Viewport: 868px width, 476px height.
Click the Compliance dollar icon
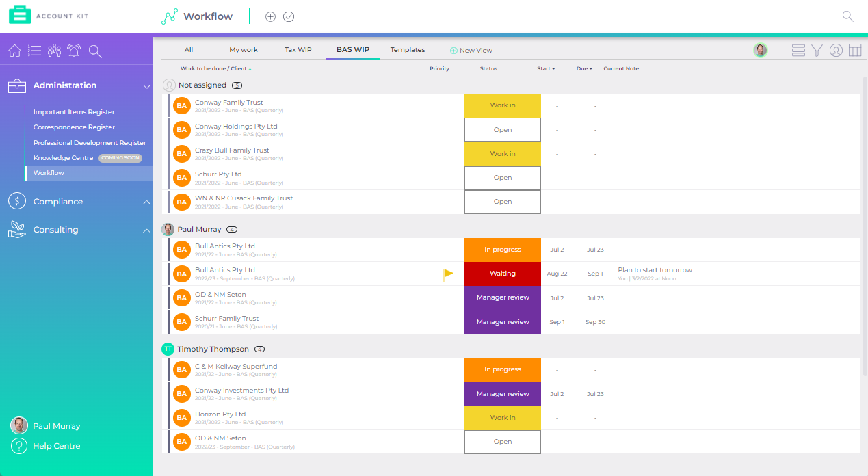pos(17,202)
